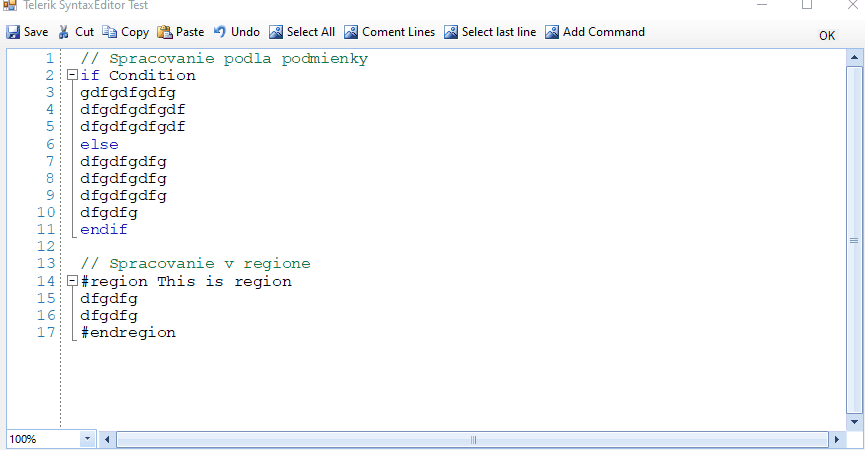Image resolution: width=865 pixels, height=450 pixels.
Task: Collapse the '#region This is region' block
Action: tap(72, 281)
